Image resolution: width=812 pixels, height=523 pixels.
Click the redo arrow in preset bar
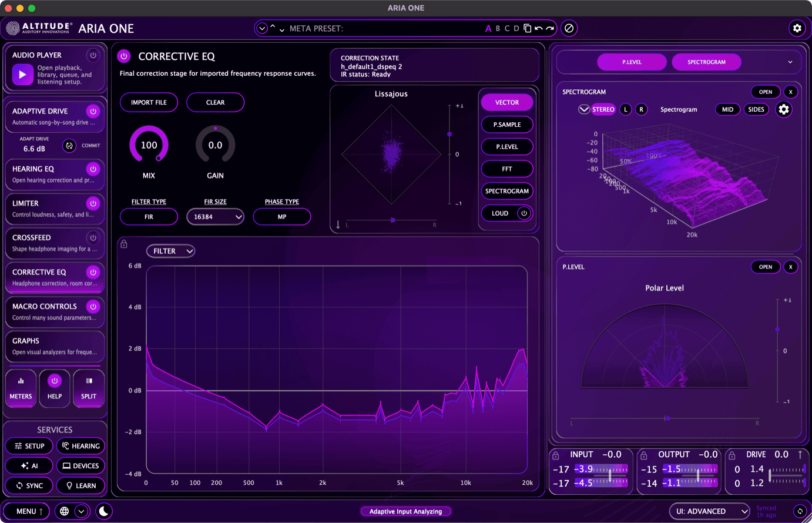(550, 28)
